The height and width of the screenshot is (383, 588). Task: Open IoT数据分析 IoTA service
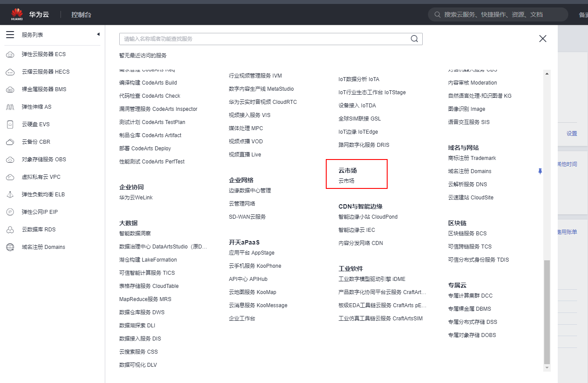(x=359, y=79)
